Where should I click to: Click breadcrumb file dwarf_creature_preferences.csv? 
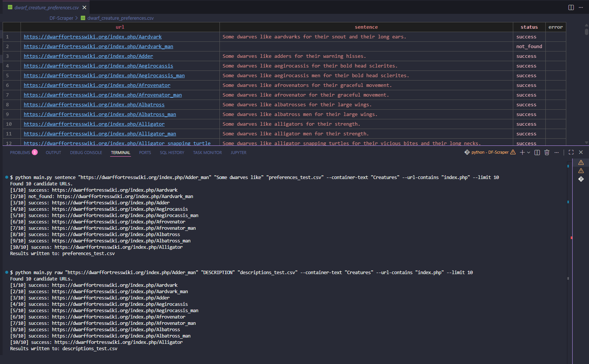click(121, 18)
